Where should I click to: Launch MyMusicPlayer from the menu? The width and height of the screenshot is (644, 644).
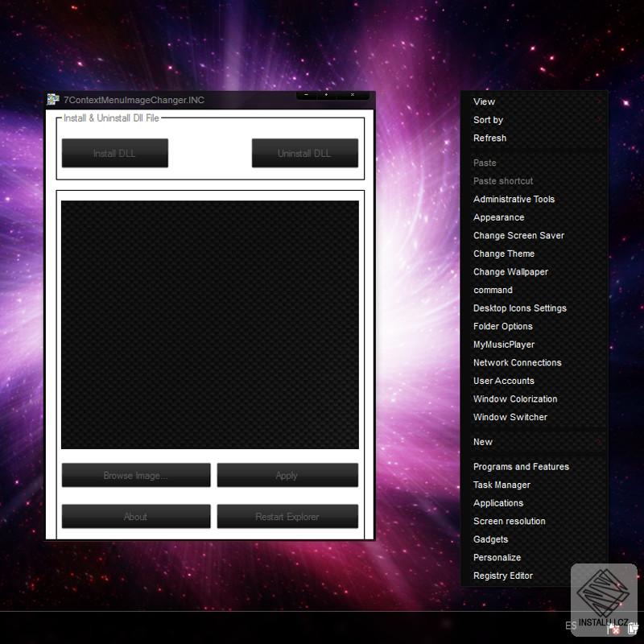(535, 345)
